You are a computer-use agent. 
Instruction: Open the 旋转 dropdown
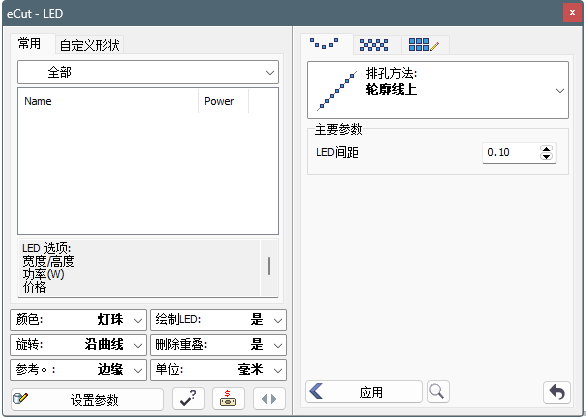[78, 345]
